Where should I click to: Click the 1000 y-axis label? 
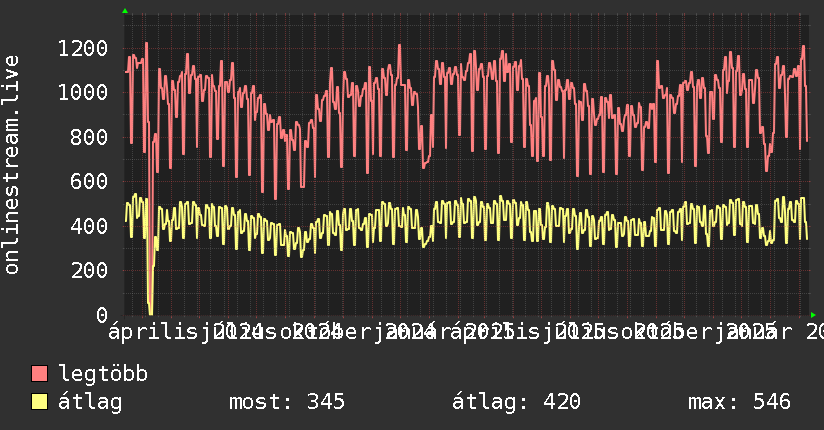[83, 93]
